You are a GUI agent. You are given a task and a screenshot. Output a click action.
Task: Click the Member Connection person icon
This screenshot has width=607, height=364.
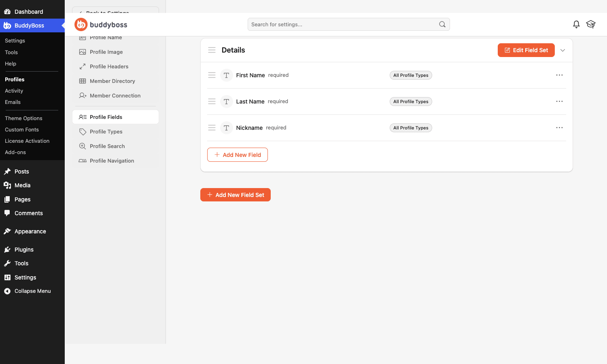click(x=83, y=95)
